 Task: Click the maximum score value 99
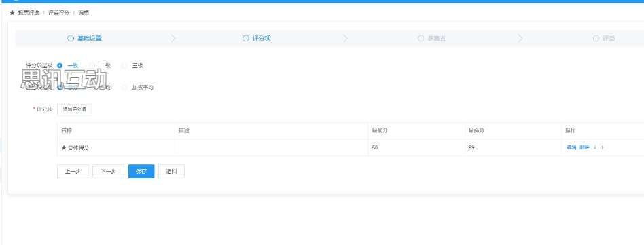[471, 147]
